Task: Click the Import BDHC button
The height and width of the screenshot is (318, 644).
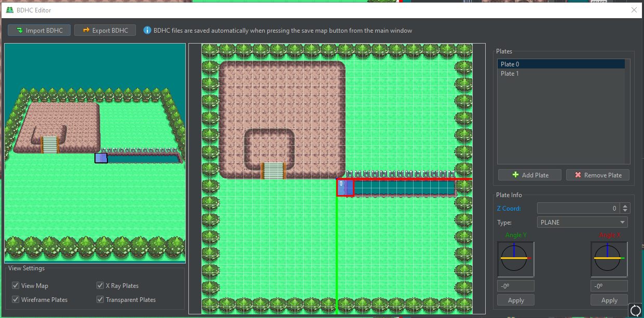Action: pos(39,31)
